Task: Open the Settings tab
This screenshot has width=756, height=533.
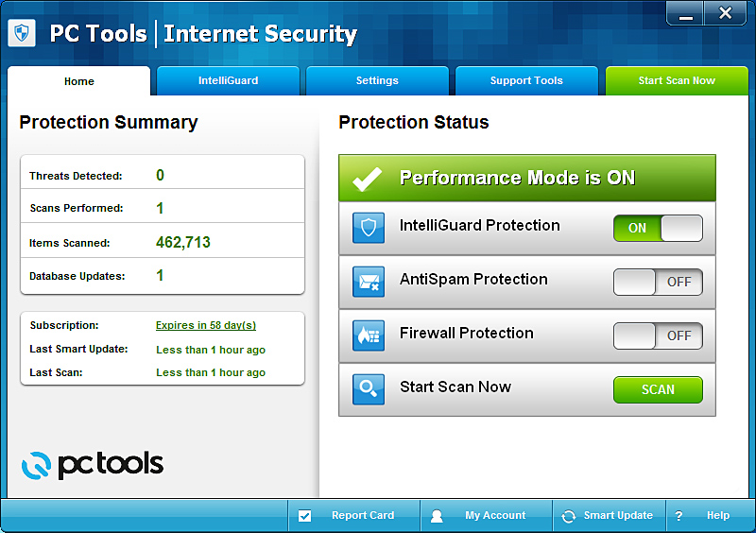Action: coord(377,80)
